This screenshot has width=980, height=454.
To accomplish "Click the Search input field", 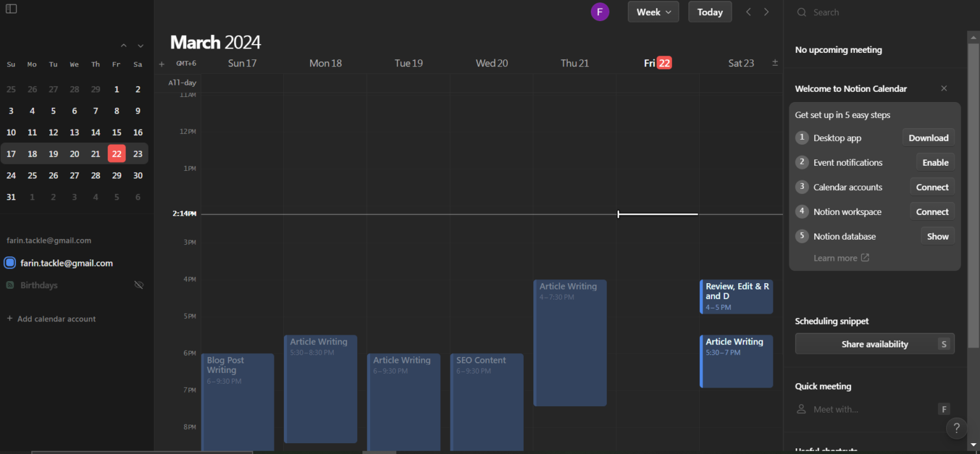I will [880, 12].
